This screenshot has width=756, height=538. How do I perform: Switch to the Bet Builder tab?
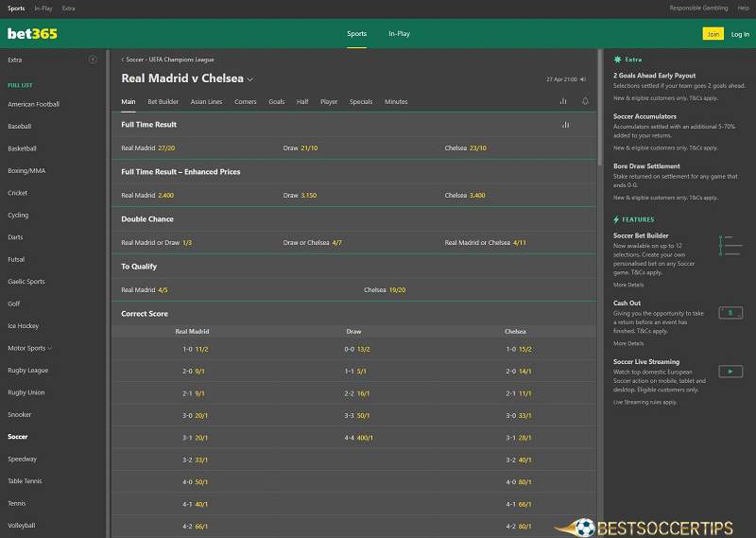pyautogui.click(x=163, y=102)
